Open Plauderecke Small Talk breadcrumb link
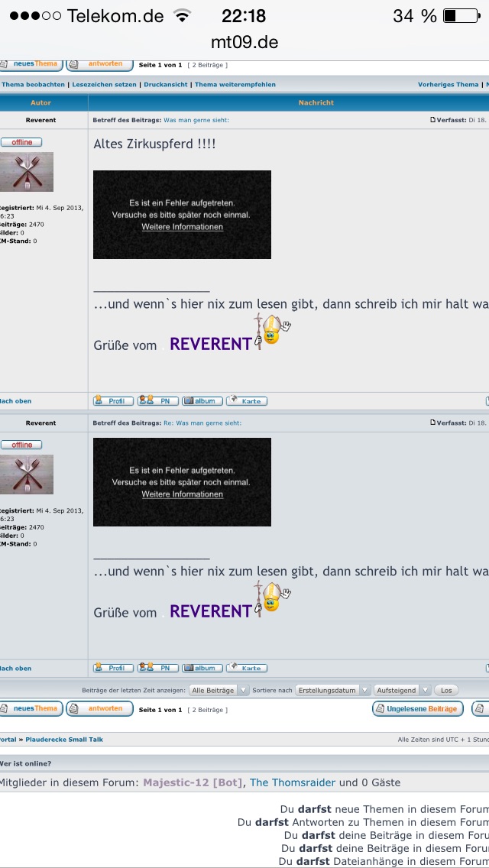Image resolution: width=489 pixels, height=868 pixels. [64, 740]
